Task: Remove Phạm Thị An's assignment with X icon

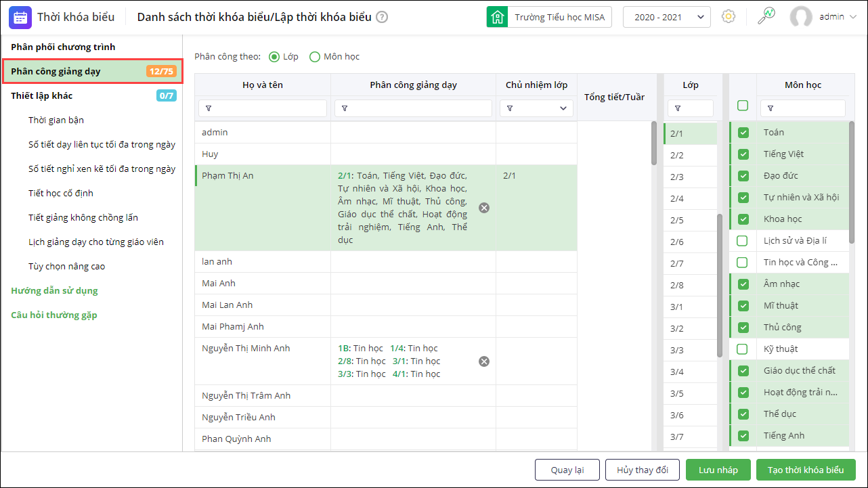Action: click(484, 208)
